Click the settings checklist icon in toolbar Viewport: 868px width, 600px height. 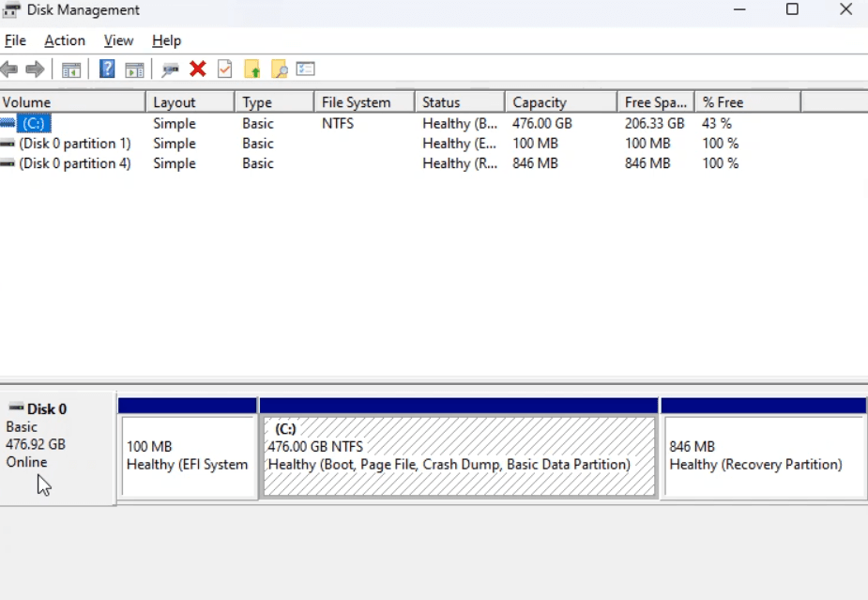(305, 69)
